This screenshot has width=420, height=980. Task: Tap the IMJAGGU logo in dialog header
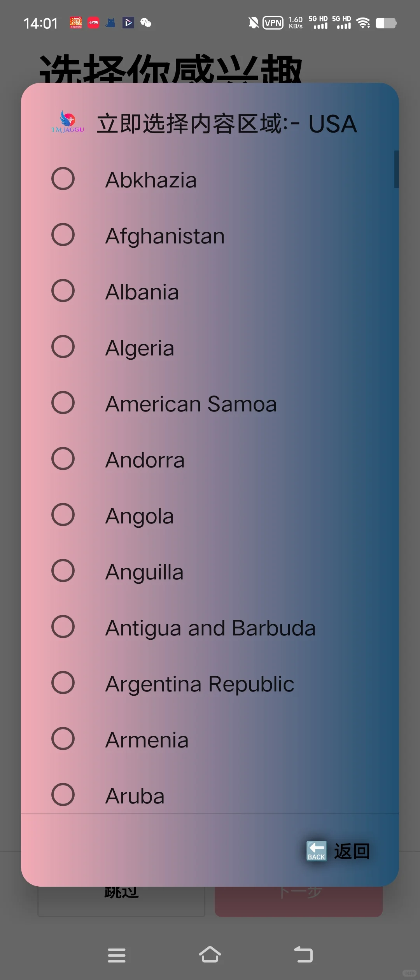68,122
